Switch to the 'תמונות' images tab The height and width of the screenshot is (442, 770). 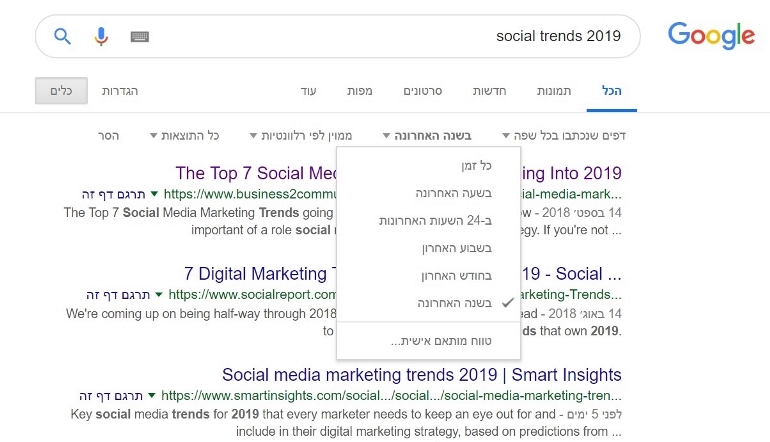(554, 91)
